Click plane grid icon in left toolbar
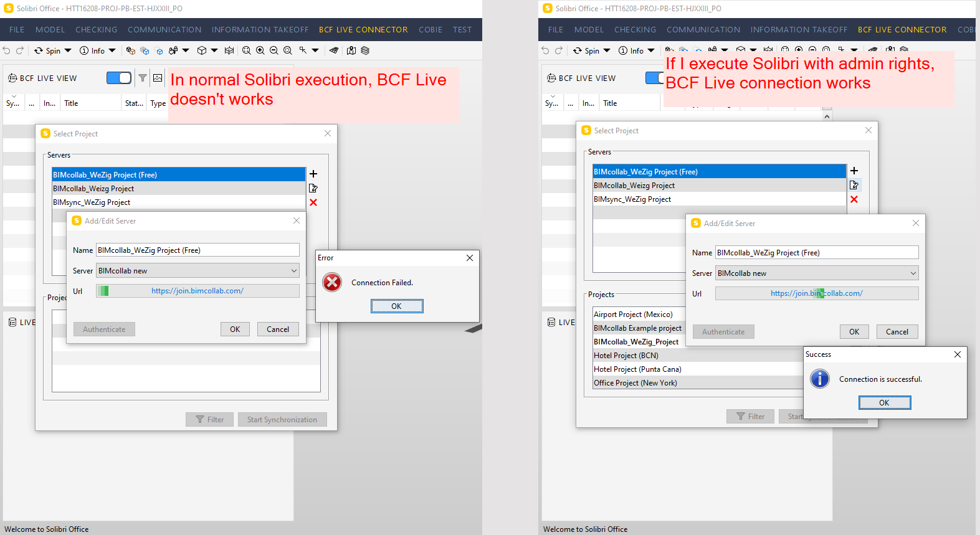The image size is (980, 535). coord(334,50)
